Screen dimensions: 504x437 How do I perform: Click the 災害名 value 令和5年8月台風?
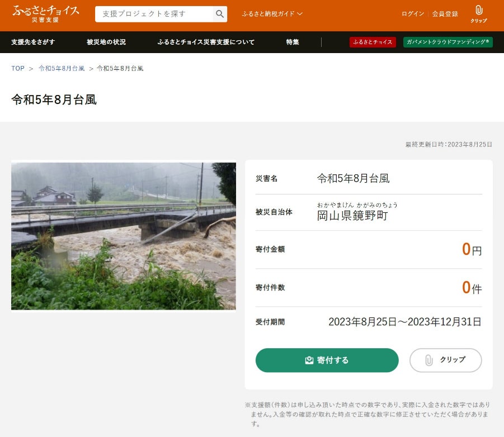[x=354, y=178]
